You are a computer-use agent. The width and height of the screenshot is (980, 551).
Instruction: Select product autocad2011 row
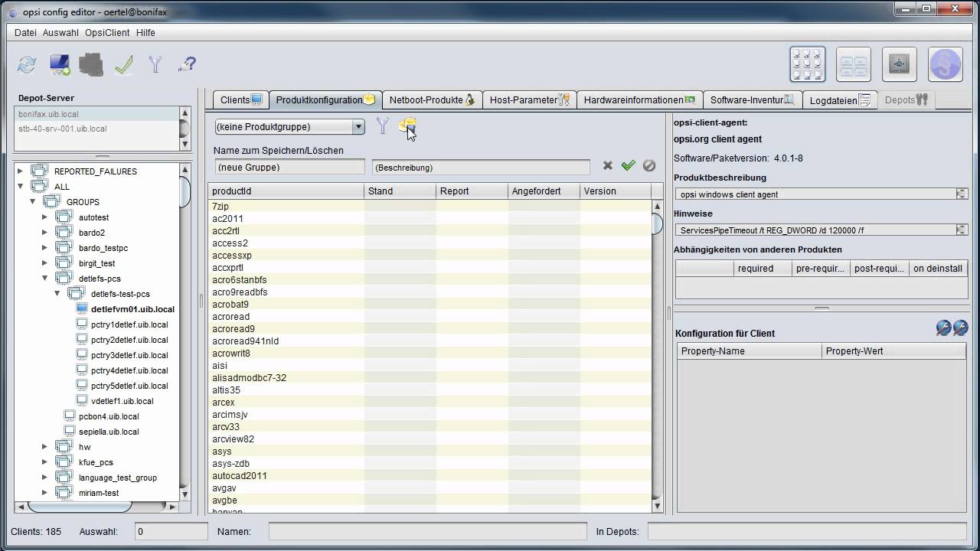430,476
